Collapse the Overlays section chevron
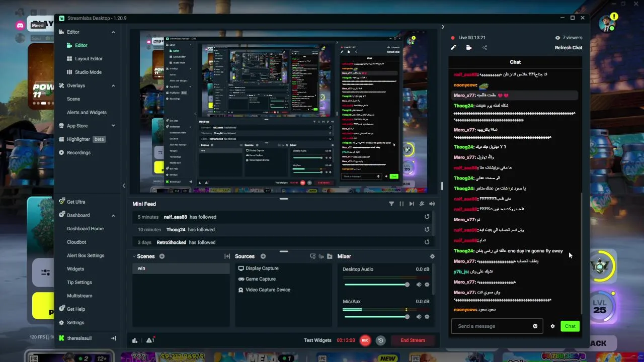This screenshot has width=644, height=362. tap(113, 85)
